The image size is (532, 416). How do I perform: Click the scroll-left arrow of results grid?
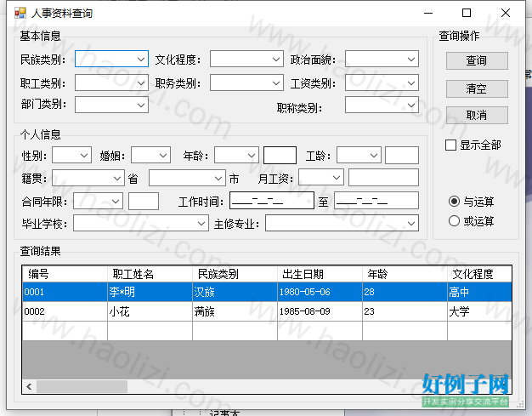(x=29, y=386)
